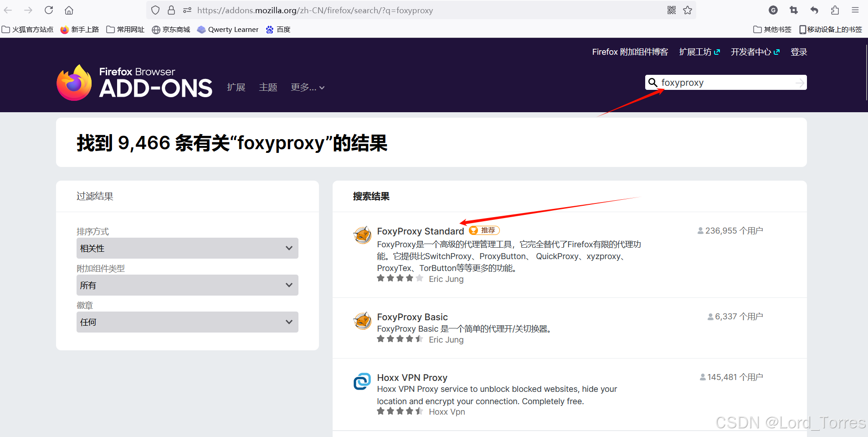This screenshot has width=868, height=437.
Task: Open the 附加组件类型 dropdown set to 所有
Action: coord(187,285)
